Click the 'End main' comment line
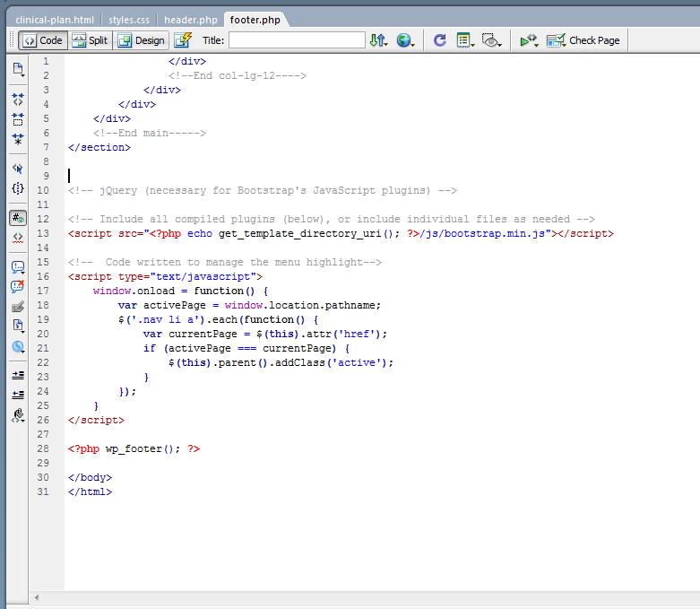The width and height of the screenshot is (700, 609). [x=150, y=133]
